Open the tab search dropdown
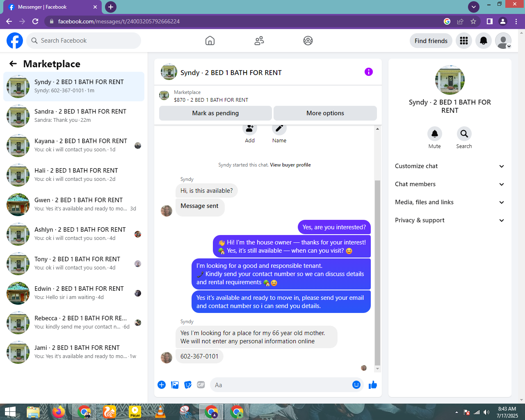This screenshot has height=420, width=525. tap(474, 7)
